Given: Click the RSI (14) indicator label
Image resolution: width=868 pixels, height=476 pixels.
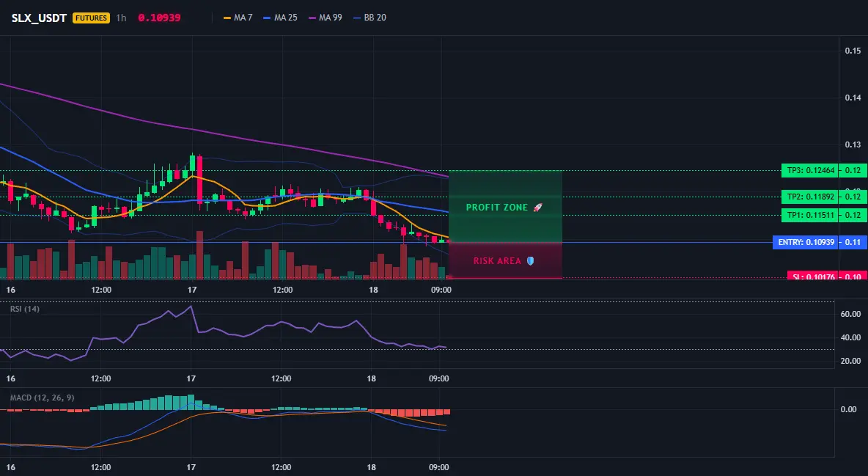Looking at the screenshot, I should (25, 309).
